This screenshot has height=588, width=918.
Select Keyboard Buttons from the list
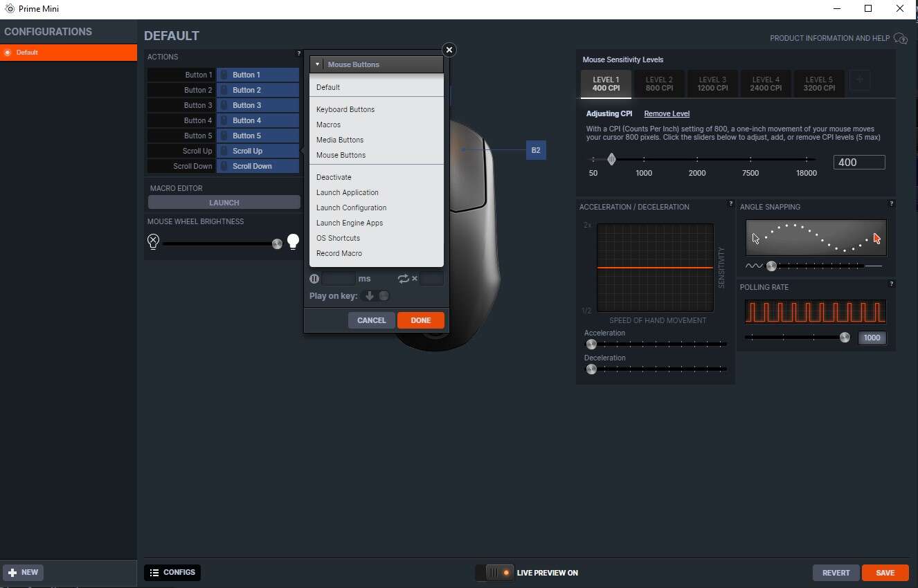coord(345,109)
